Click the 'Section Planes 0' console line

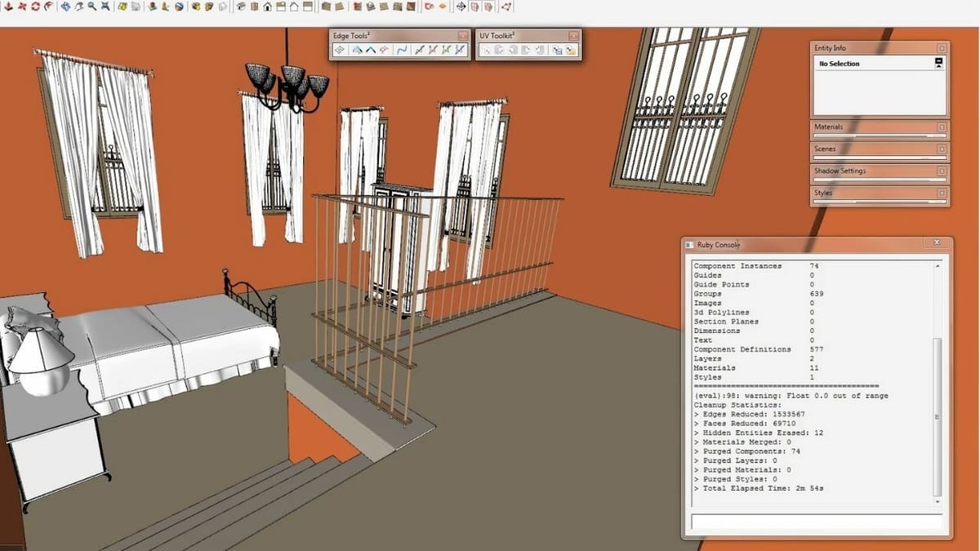coord(754,322)
